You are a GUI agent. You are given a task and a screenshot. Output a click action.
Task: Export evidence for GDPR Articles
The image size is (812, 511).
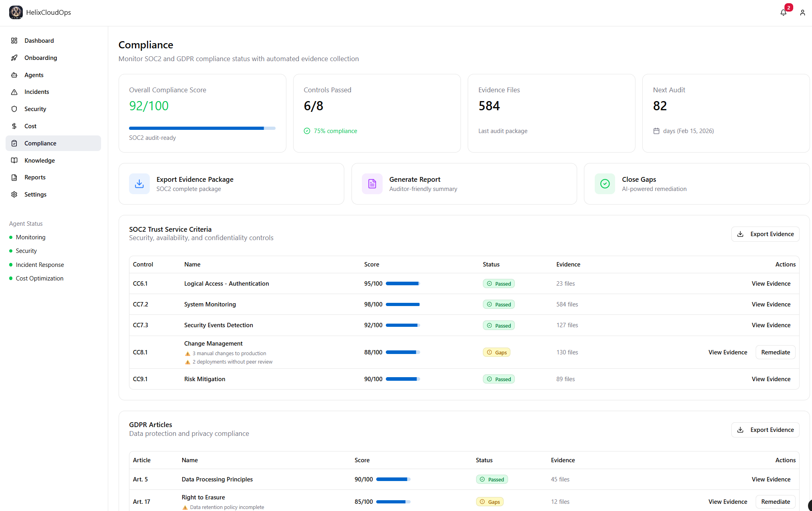(765, 430)
